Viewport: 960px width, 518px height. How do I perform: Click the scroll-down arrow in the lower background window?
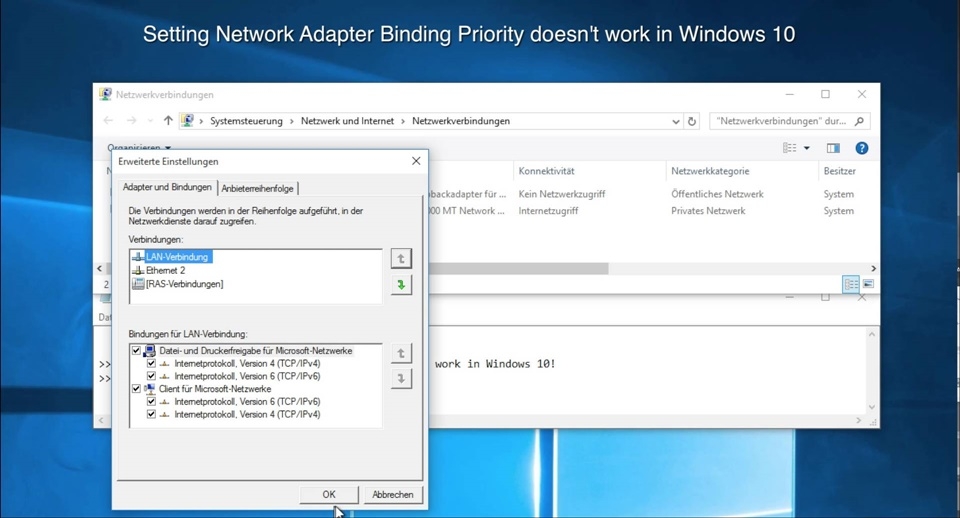(x=872, y=407)
